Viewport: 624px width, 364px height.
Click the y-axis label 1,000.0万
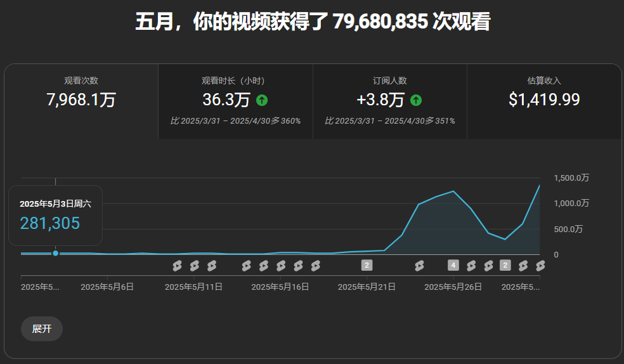pyautogui.click(x=571, y=204)
